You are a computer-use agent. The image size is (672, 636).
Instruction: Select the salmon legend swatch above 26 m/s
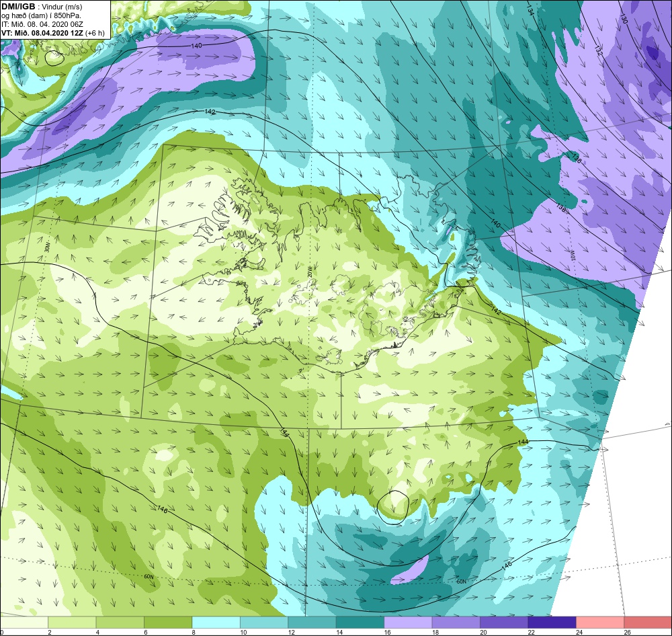(648, 622)
